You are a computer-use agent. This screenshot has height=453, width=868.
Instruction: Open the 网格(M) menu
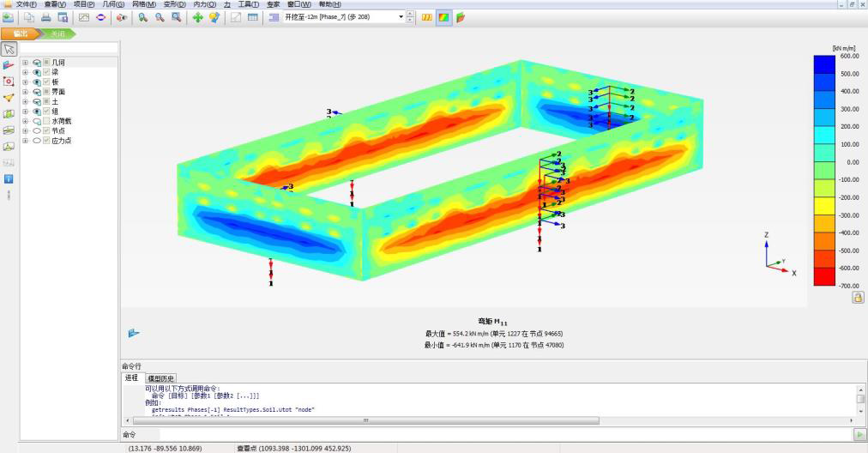(x=144, y=4)
